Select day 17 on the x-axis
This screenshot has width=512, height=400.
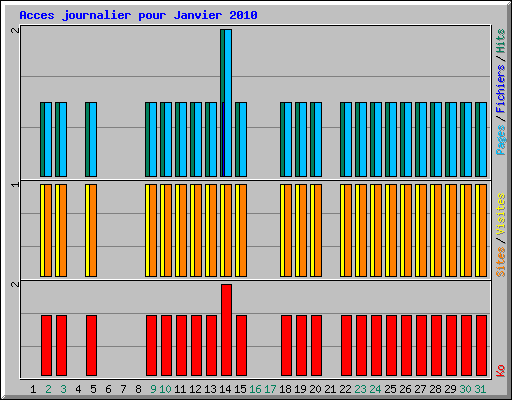tap(270, 389)
